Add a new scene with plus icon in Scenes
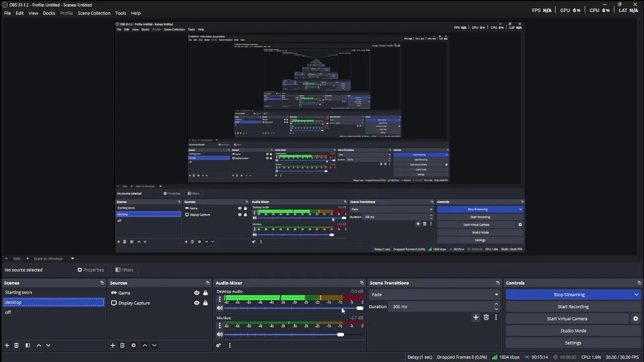644x362 pixels. 7,345
